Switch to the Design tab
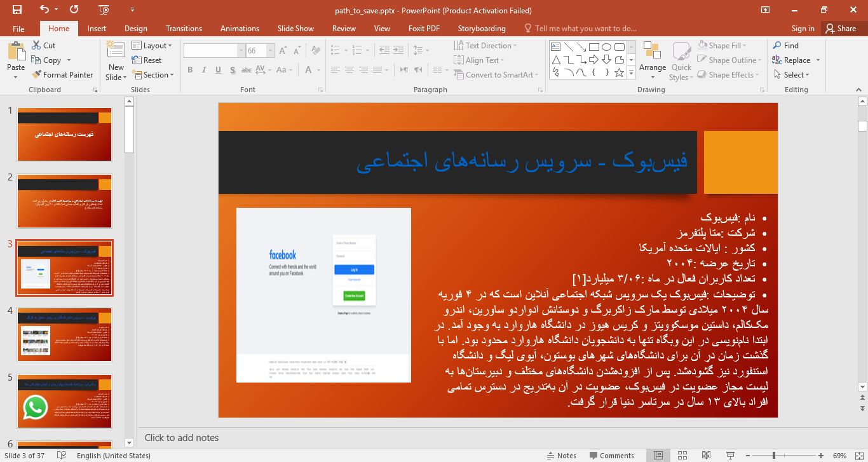868x462 pixels. [135, 29]
